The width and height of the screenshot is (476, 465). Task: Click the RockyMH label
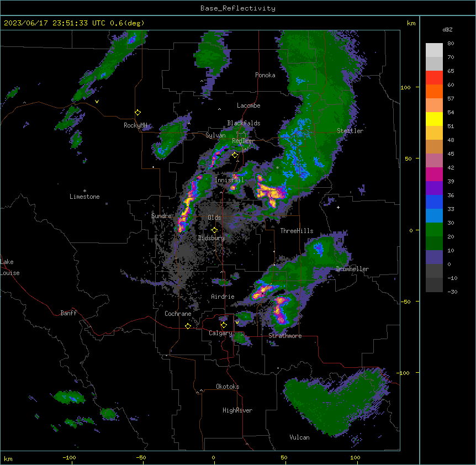pyautogui.click(x=135, y=125)
